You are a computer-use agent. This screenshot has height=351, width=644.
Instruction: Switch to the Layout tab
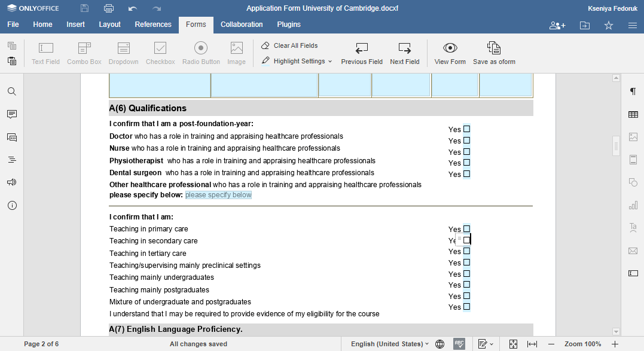(109, 25)
